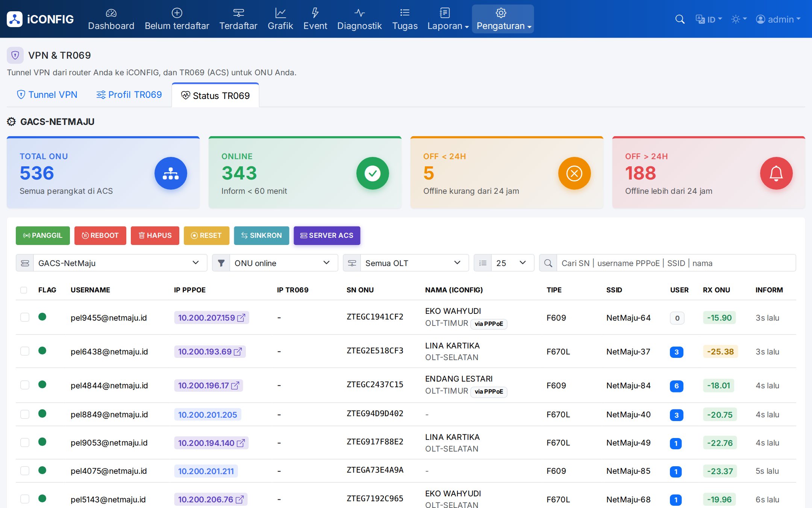
Task: Open Belum terdaftar page
Action: click(177, 19)
